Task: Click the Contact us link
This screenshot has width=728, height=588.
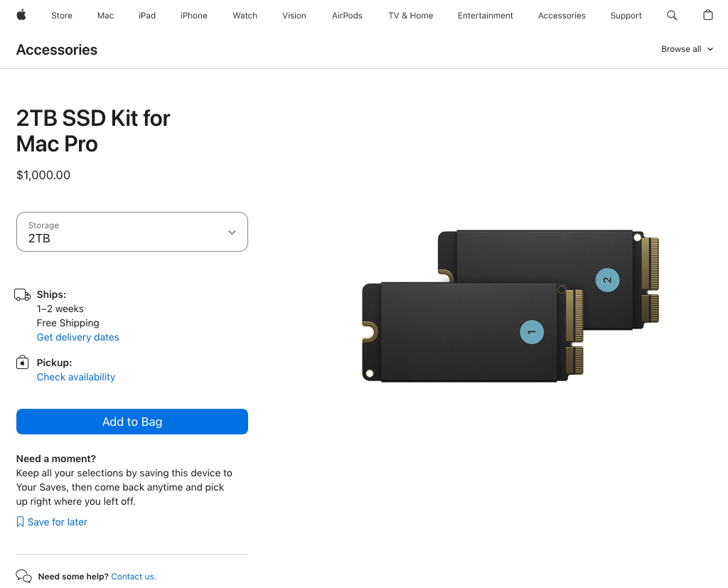Action: (x=133, y=577)
